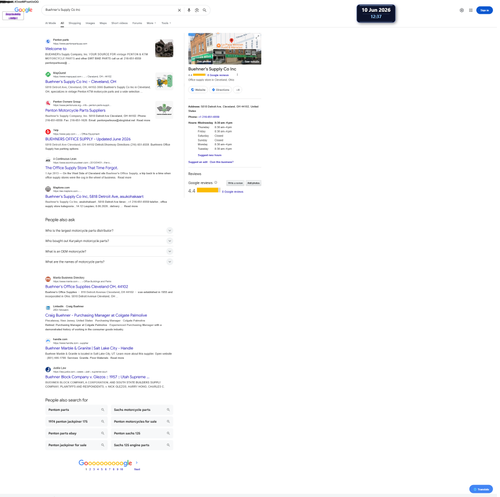
Task: Switch to the Forums tab
Action: 137,23
